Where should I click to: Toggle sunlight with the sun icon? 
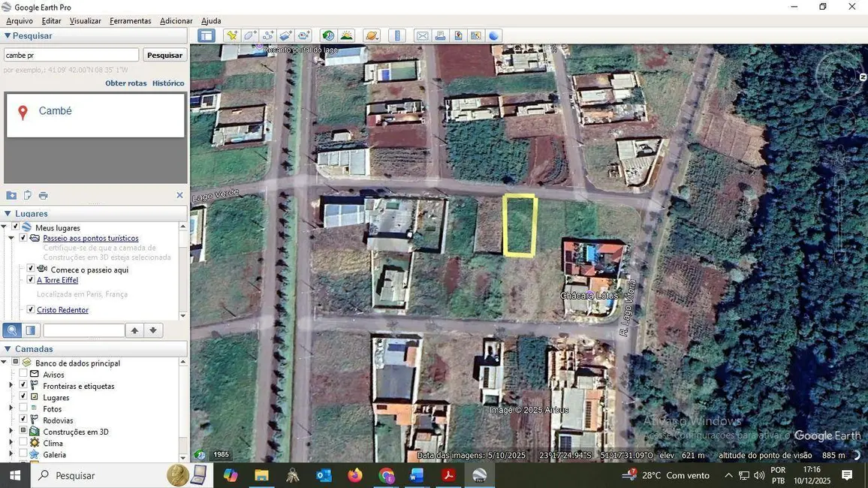click(x=346, y=35)
